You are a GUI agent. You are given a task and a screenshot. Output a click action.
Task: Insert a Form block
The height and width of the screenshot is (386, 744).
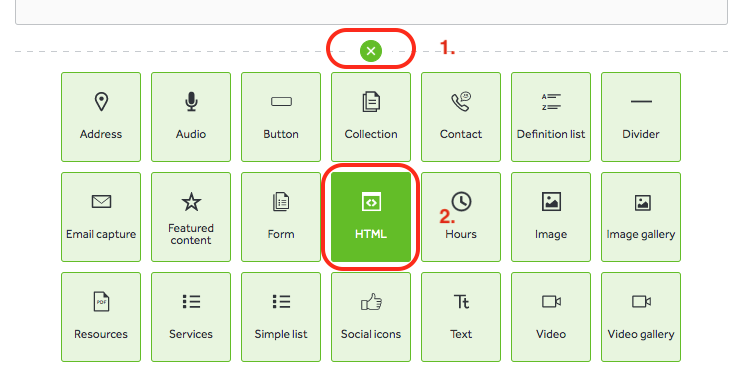[x=281, y=217]
